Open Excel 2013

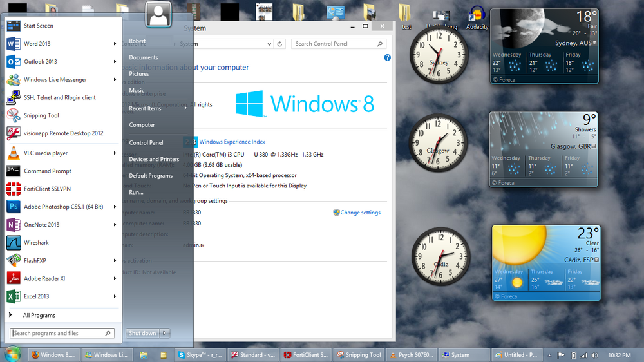coord(62,296)
